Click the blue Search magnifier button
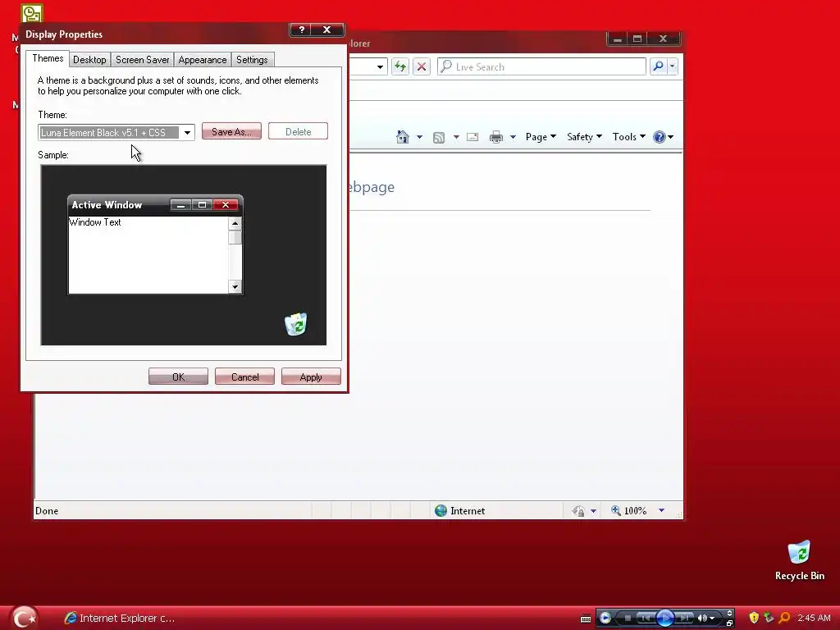 coord(659,66)
